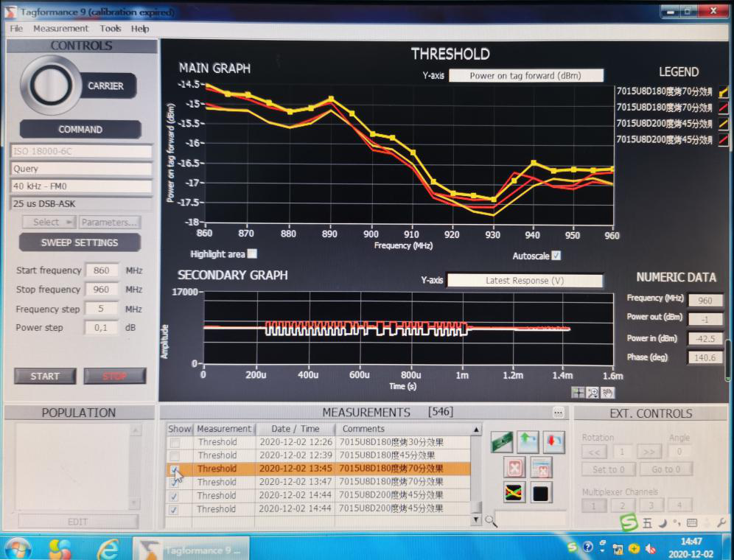This screenshot has width=734, height=560.
Task: Click the export measurement icon with green arrow
Action: point(528,442)
